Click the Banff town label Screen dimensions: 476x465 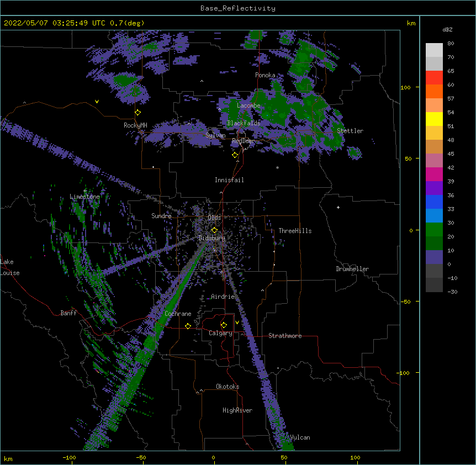pos(68,313)
